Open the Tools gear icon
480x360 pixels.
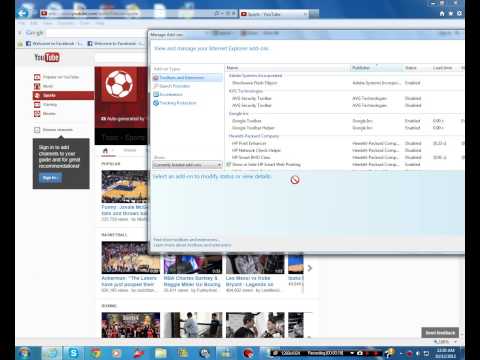coord(459,13)
